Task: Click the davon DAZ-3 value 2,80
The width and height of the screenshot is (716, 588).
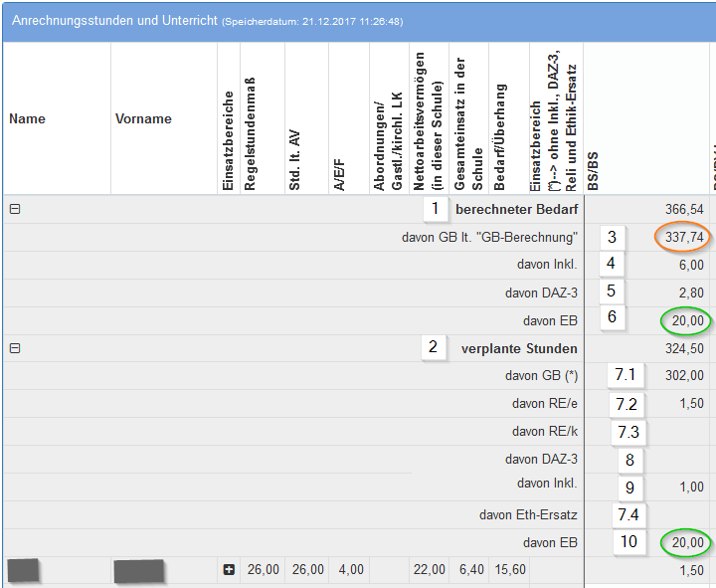Action: (691, 293)
